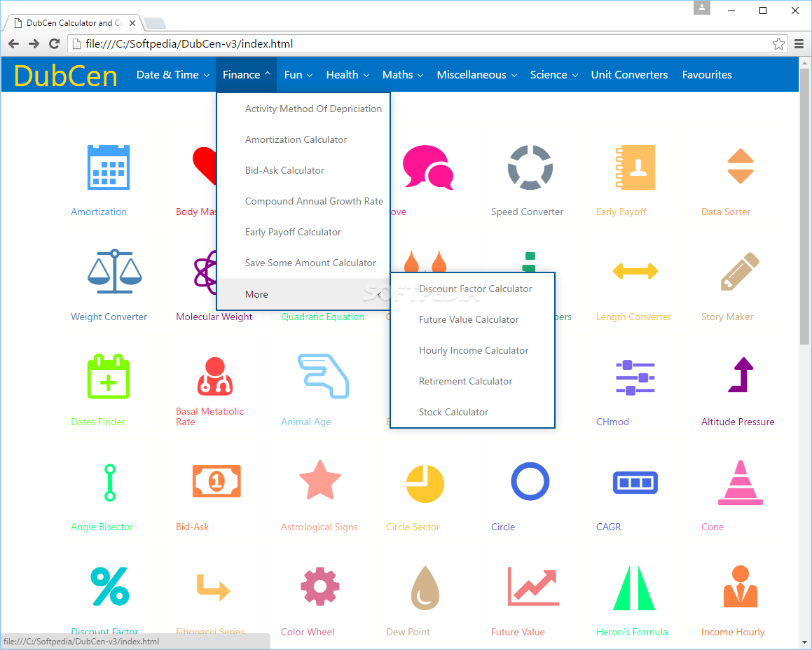Open the Unit Converters link

click(629, 74)
